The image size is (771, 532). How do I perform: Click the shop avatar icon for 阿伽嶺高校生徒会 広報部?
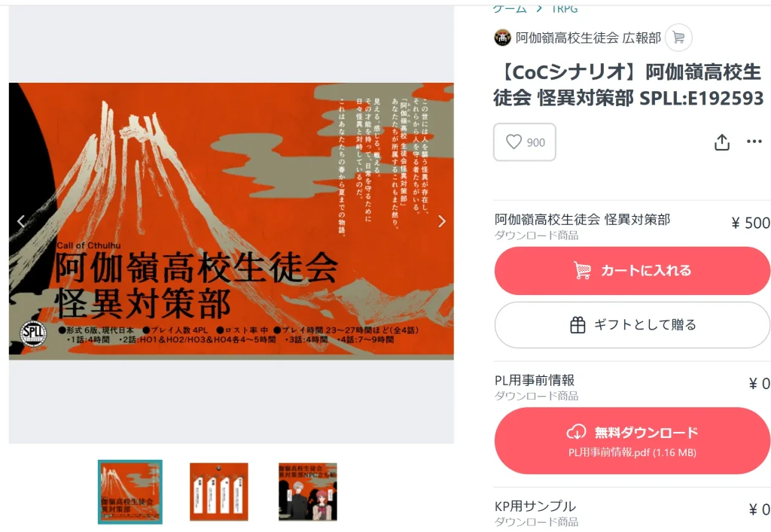tap(502, 38)
